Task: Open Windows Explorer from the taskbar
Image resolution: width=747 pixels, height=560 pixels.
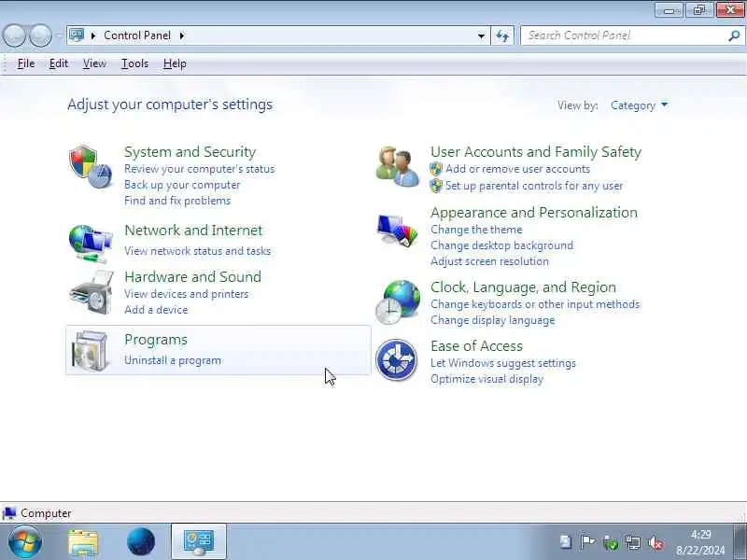Action: 83,542
